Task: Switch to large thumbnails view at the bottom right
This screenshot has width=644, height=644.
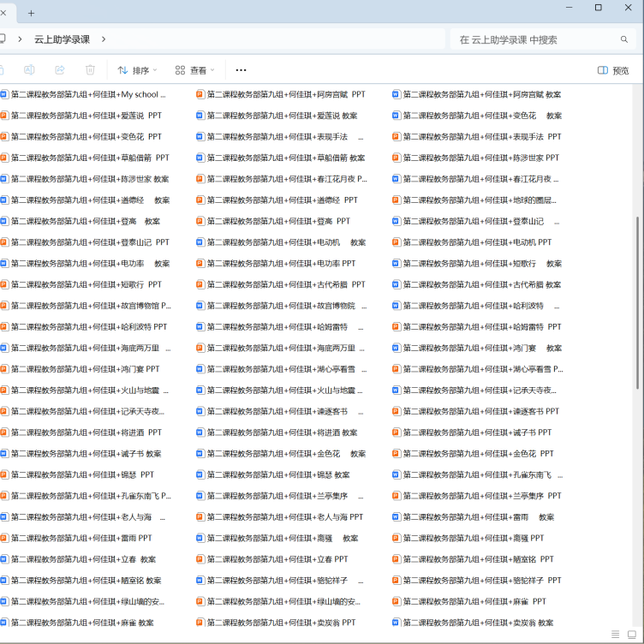Action: (x=632, y=634)
